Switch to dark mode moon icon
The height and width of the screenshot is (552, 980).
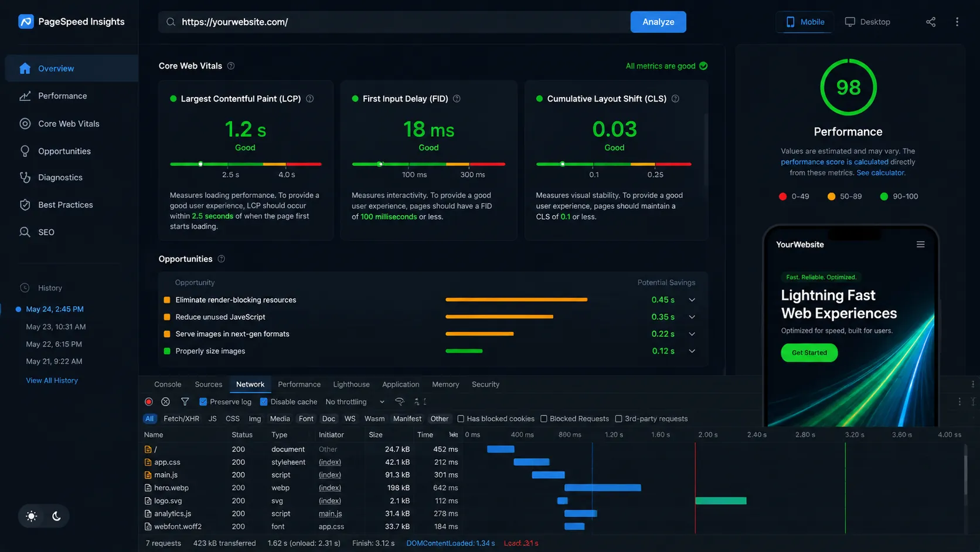point(56,516)
